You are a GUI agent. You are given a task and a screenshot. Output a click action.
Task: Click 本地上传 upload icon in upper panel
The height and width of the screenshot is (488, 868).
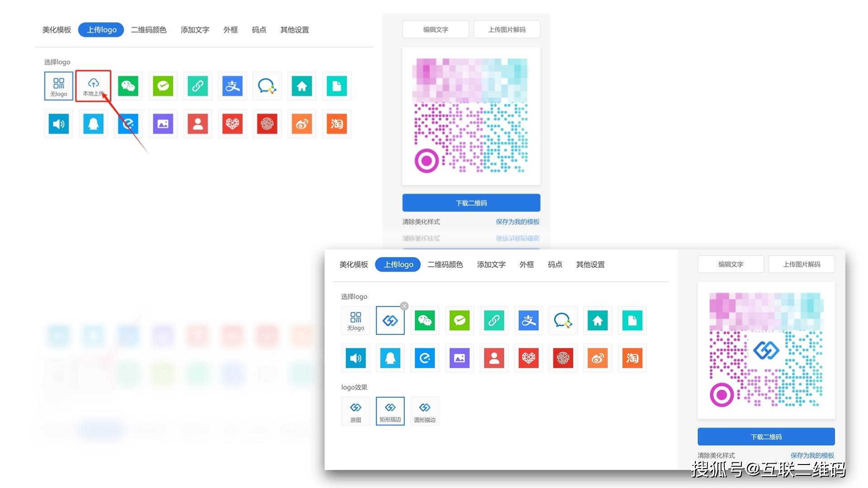93,86
